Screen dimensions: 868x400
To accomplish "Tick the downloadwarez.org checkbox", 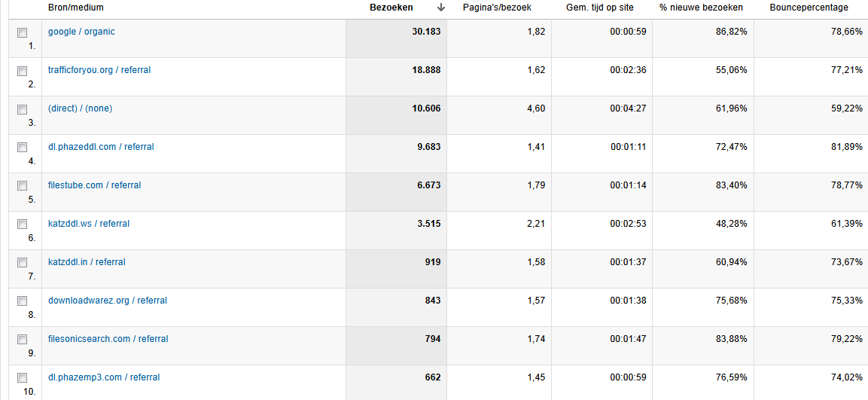I will 22,301.
